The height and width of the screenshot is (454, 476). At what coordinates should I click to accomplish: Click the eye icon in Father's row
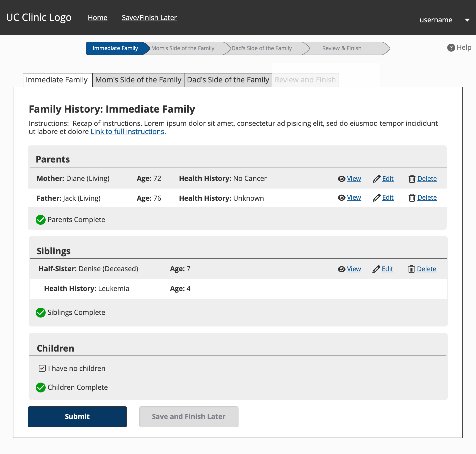(x=341, y=198)
